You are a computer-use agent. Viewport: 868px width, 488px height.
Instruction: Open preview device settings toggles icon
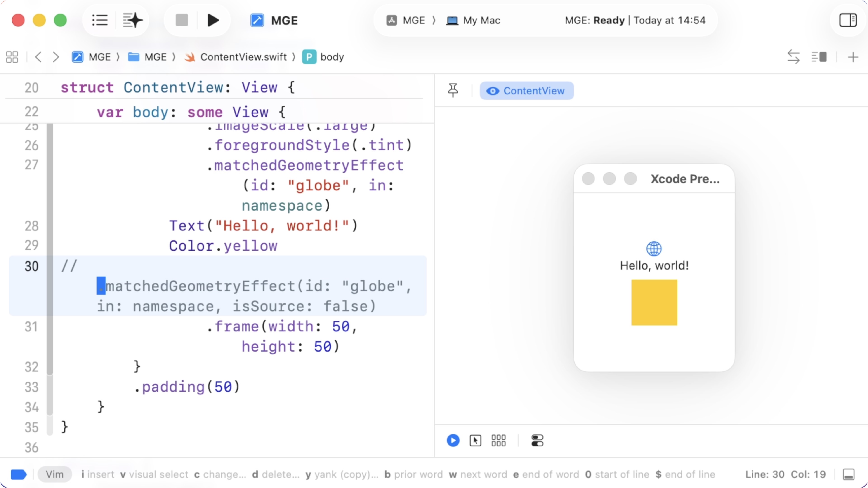point(537,440)
